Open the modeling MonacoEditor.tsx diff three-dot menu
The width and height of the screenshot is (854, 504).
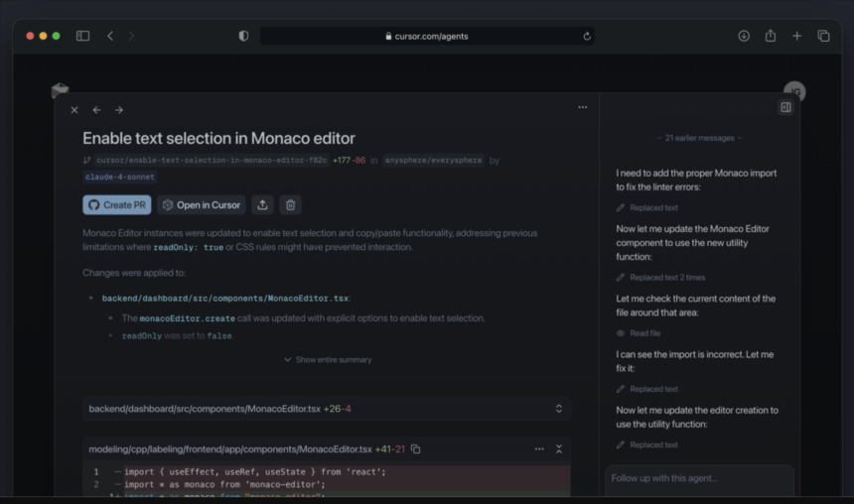539,449
